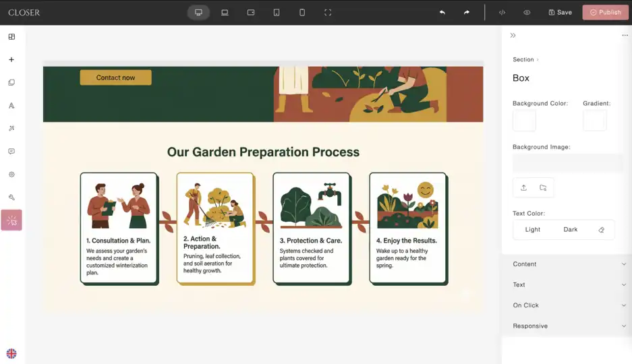
Task: Toggle the active click-select tool
Action: pyautogui.click(x=11, y=220)
